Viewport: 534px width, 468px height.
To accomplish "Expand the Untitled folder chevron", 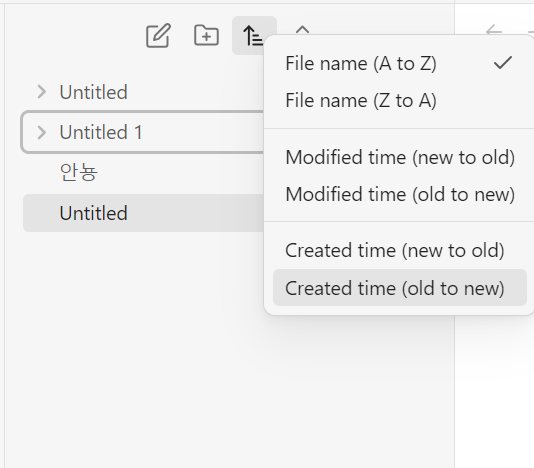I will coord(42,92).
